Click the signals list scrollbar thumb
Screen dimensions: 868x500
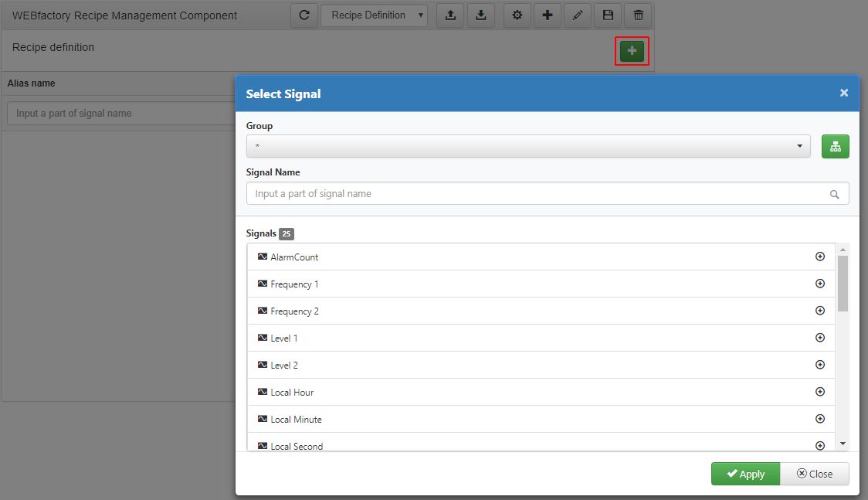click(x=843, y=284)
